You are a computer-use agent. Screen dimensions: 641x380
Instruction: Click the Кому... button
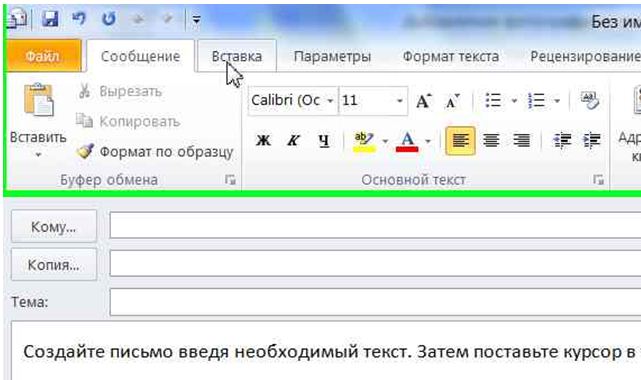(54, 226)
